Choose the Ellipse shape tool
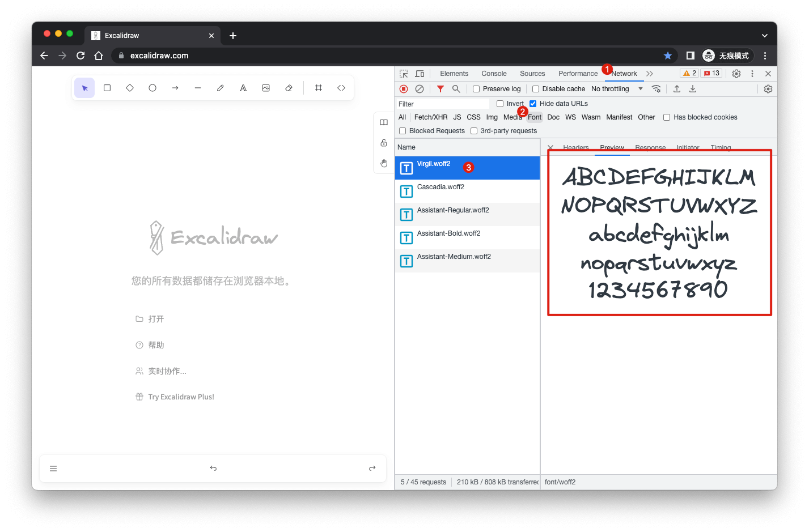This screenshot has height=532, width=809. coord(153,88)
